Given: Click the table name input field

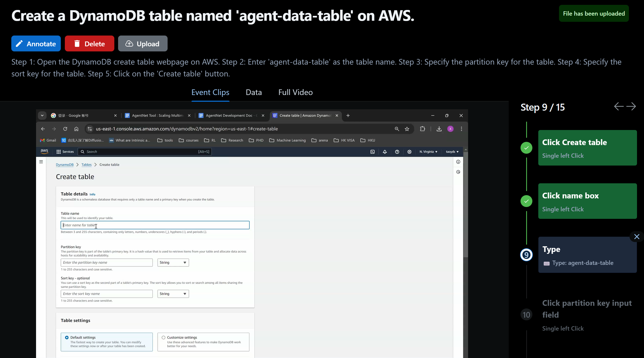Looking at the screenshot, I should (155, 225).
